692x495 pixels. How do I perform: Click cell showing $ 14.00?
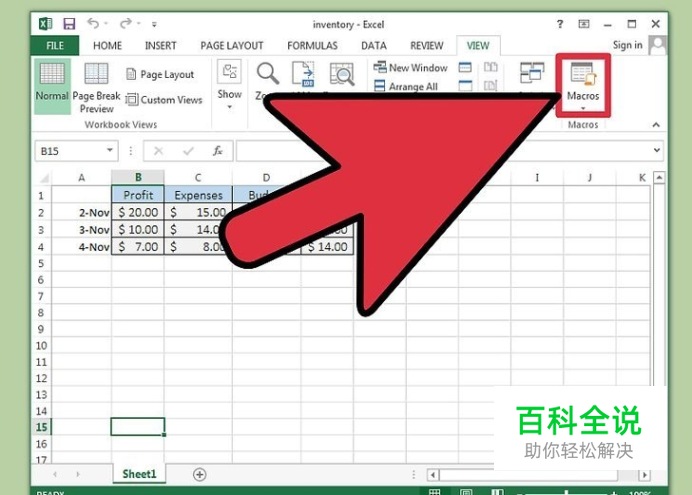[327, 247]
